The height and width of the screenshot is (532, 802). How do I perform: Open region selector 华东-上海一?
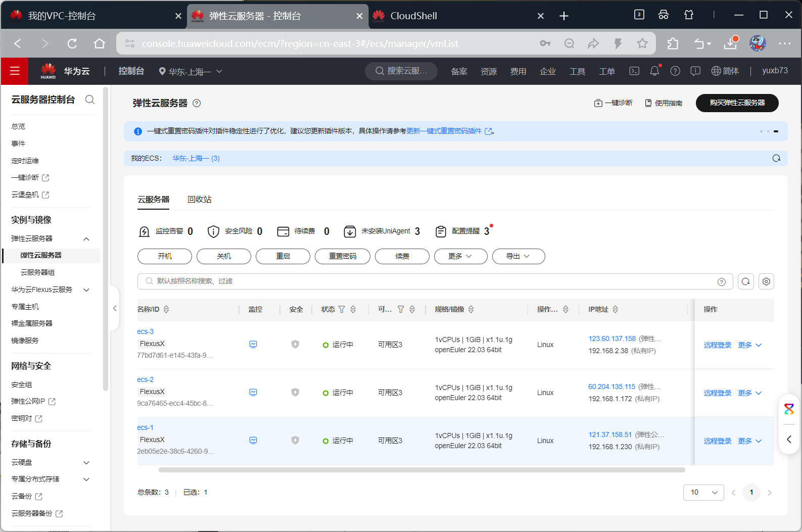coord(191,71)
